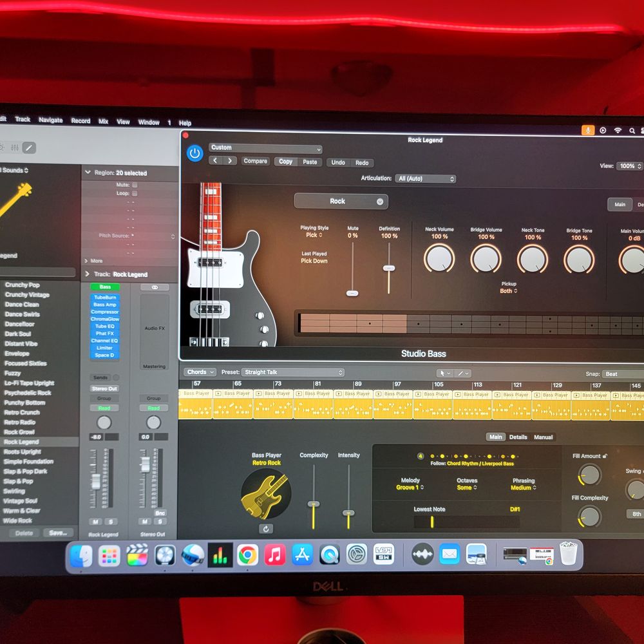Enable the Loop checkbox in Region inspector
Screen dimensions: 644x644
tap(135, 193)
